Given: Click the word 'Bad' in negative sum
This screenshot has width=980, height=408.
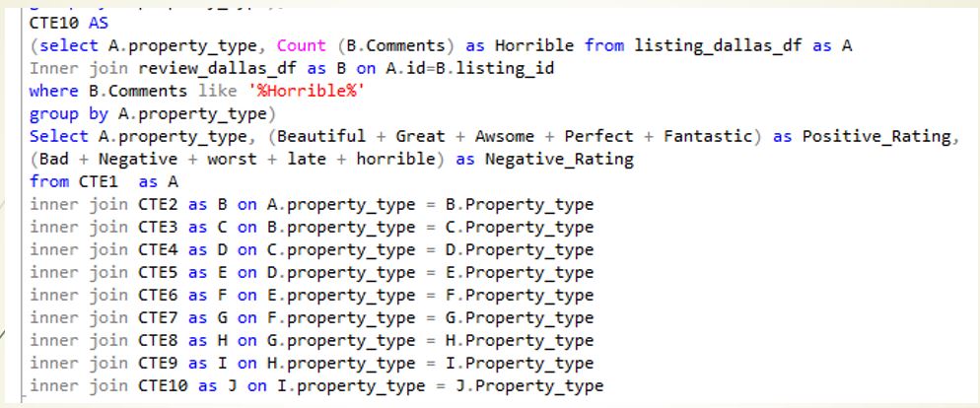Looking at the screenshot, I should tap(53, 160).
